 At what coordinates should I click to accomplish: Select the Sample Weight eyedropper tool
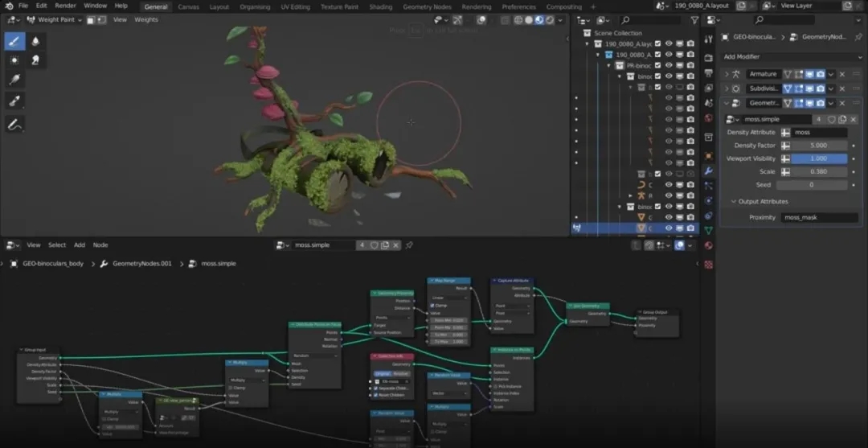(x=15, y=101)
